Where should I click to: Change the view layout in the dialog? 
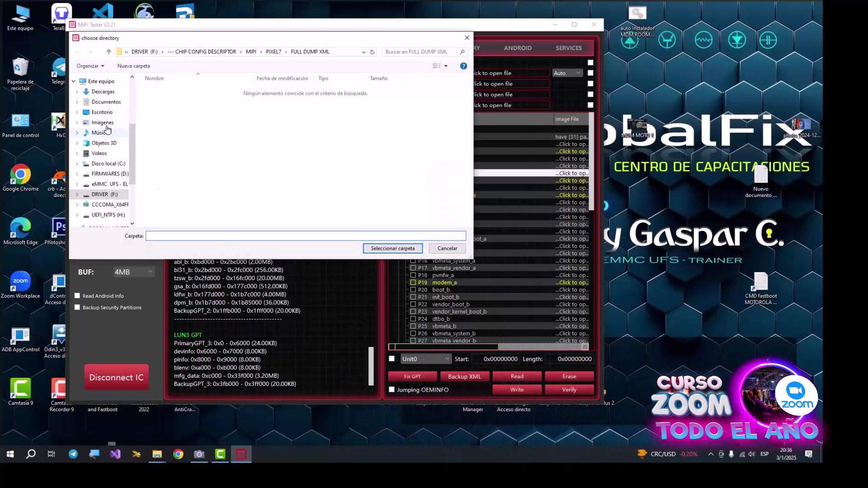point(437,66)
